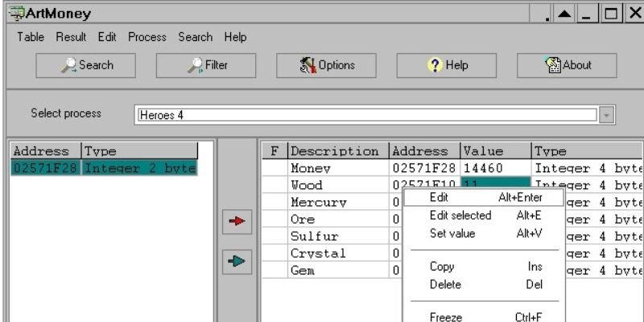Select the Mercury description row

point(338,202)
